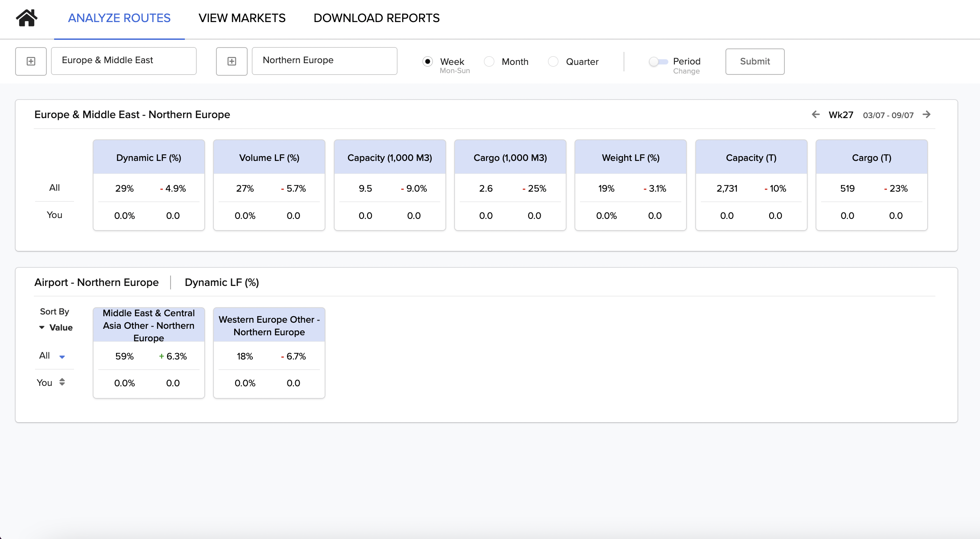The width and height of the screenshot is (980, 539).
Task: Click the Submit button
Action: coord(755,61)
